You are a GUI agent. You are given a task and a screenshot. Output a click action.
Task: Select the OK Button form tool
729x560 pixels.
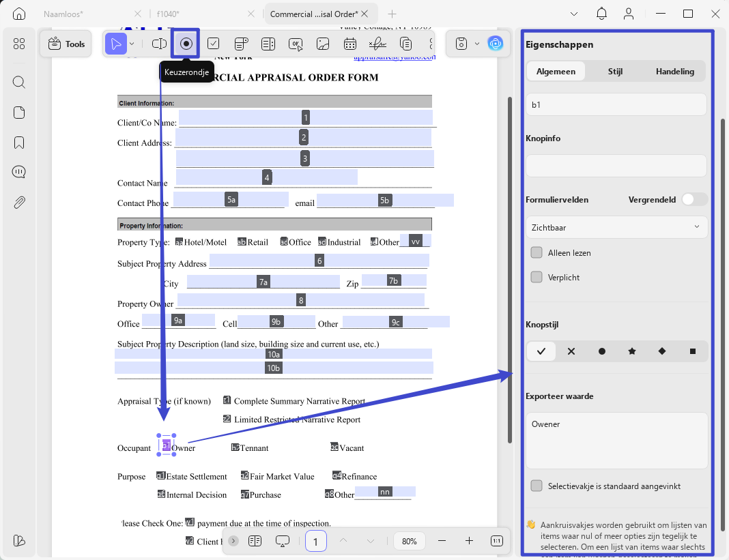[296, 44]
